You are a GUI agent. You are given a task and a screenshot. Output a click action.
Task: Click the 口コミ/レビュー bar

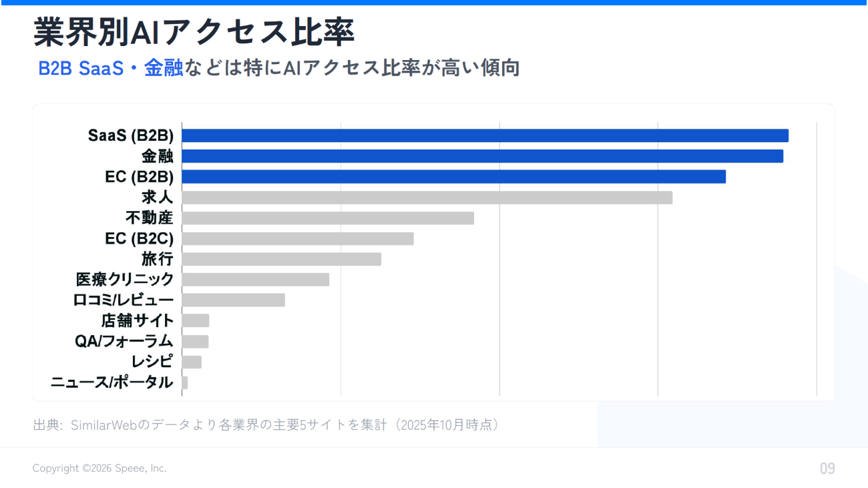(233, 300)
